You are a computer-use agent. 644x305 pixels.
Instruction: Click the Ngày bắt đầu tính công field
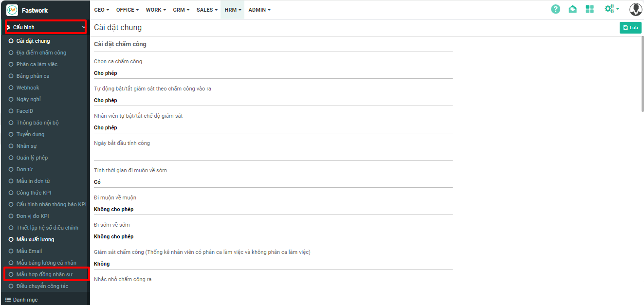click(273, 155)
